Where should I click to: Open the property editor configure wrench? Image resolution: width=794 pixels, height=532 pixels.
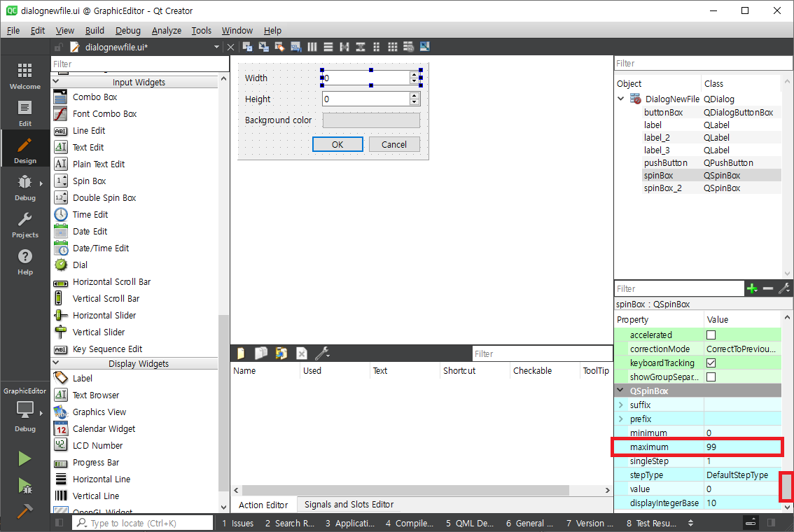pos(784,288)
